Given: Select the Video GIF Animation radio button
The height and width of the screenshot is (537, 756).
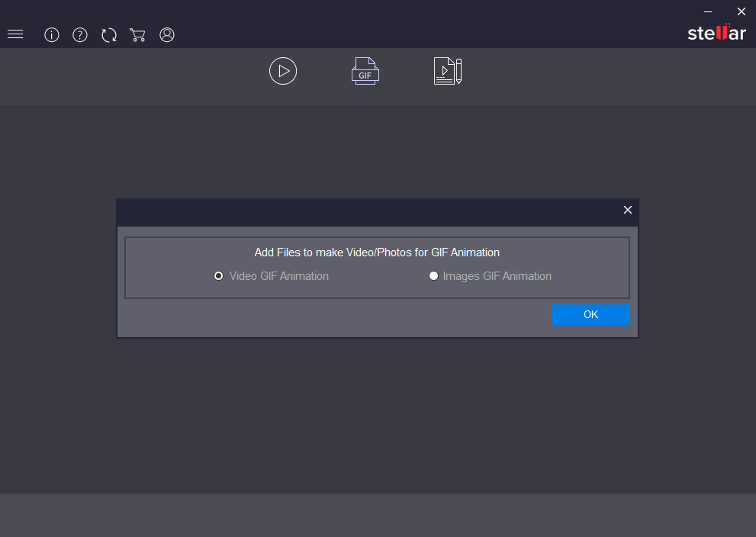Looking at the screenshot, I should (219, 276).
